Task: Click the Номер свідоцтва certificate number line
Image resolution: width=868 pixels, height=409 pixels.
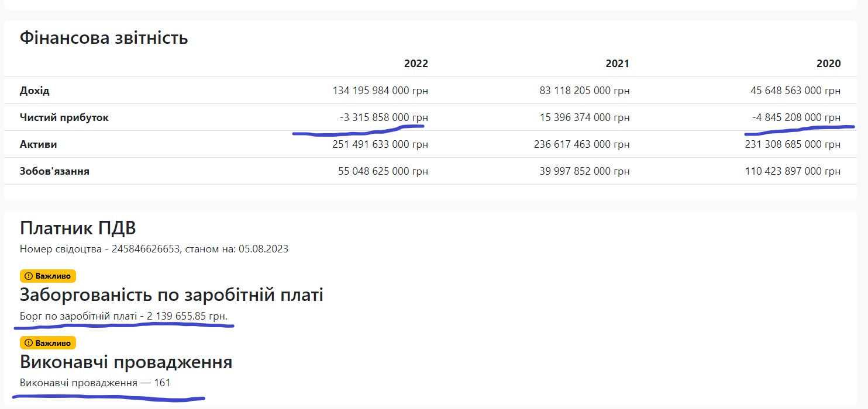Action: tap(154, 249)
